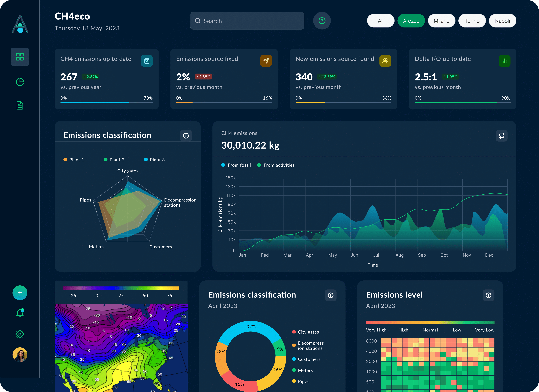
Task: Toggle Pipes in donut legend
Action: point(301,381)
